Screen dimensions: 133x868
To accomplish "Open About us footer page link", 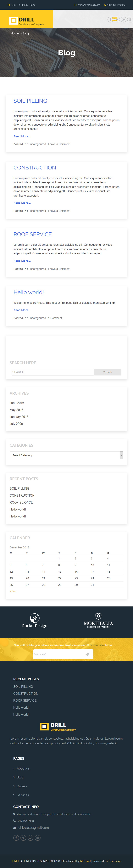I will coord(23,768).
